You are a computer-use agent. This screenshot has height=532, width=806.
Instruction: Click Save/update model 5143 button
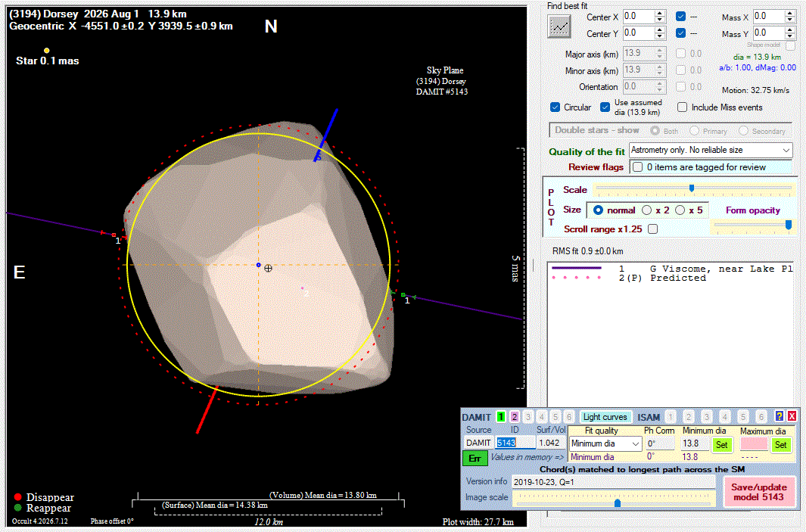tap(759, 492)
